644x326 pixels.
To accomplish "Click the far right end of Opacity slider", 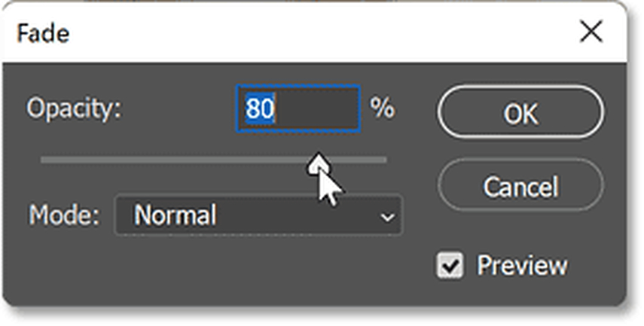I will coord(384,160).
